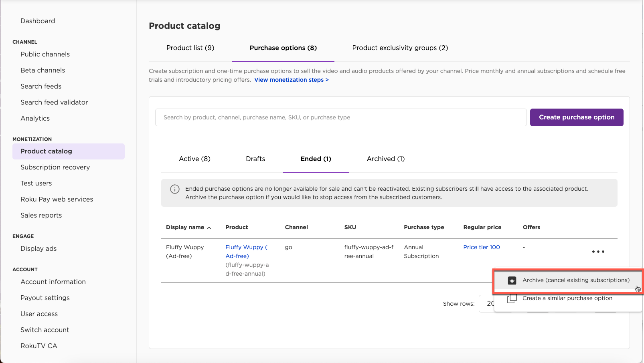Open the Drafts tab
The height and width of the screenshot is (363, 644).
click(255, 159)
